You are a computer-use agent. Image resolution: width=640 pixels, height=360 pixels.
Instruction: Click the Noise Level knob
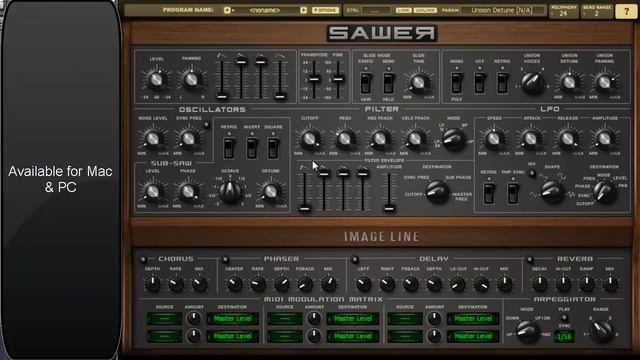pos(152,139)
